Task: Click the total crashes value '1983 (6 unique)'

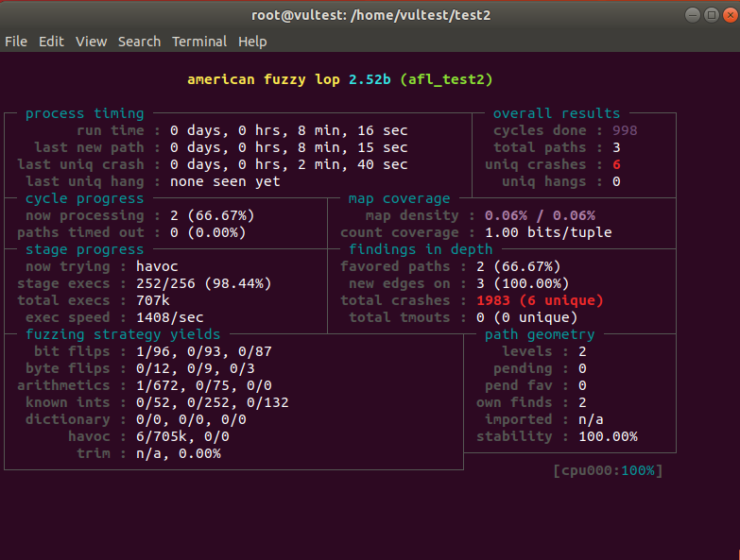Action: [x=540, y=300]
